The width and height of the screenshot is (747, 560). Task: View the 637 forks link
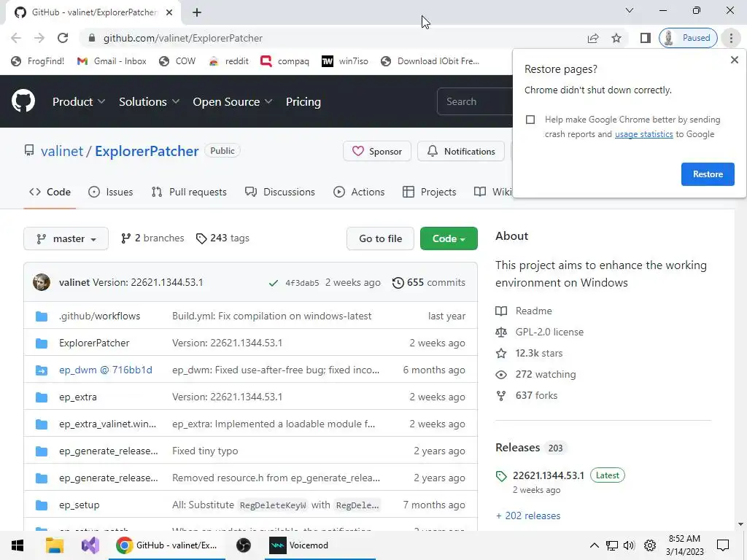coord(527,396)
